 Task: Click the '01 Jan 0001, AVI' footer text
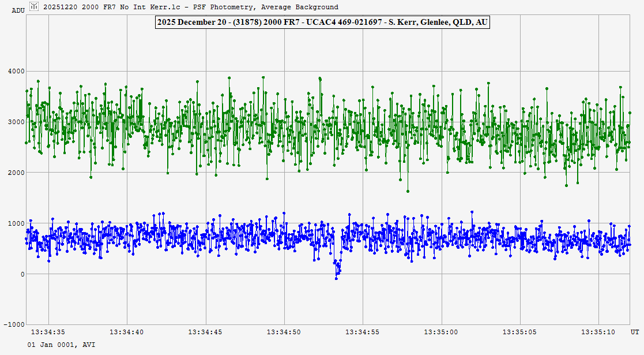click(x=62, y=344)
